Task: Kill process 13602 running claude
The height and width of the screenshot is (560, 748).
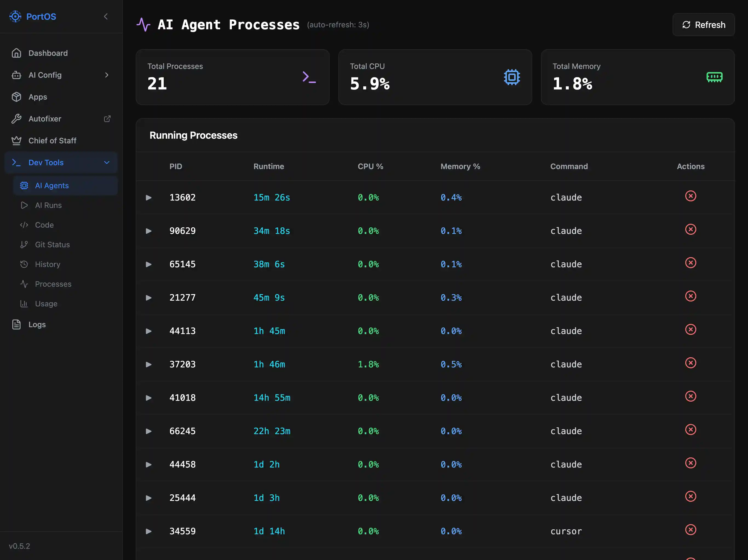Action: tap(691, 196)
